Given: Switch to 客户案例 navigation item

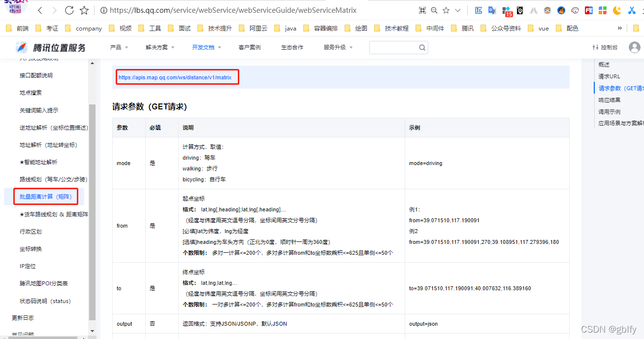Looking at the screenshot, I should pyautogui.click(x=249, y=47).
